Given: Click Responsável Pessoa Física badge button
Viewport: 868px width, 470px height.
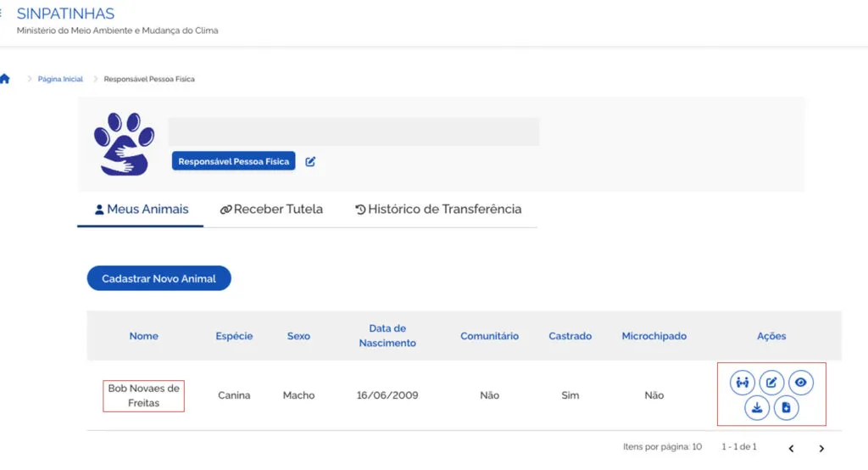Looking at the screenshot, I should click(x=234, y=161).
